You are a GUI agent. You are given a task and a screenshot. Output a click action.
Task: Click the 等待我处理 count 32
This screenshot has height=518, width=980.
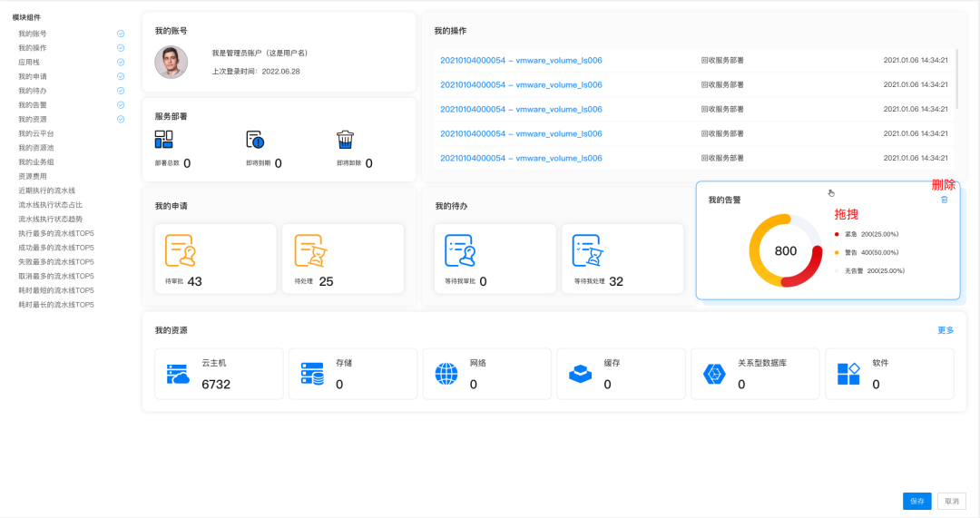pos(616,282)
